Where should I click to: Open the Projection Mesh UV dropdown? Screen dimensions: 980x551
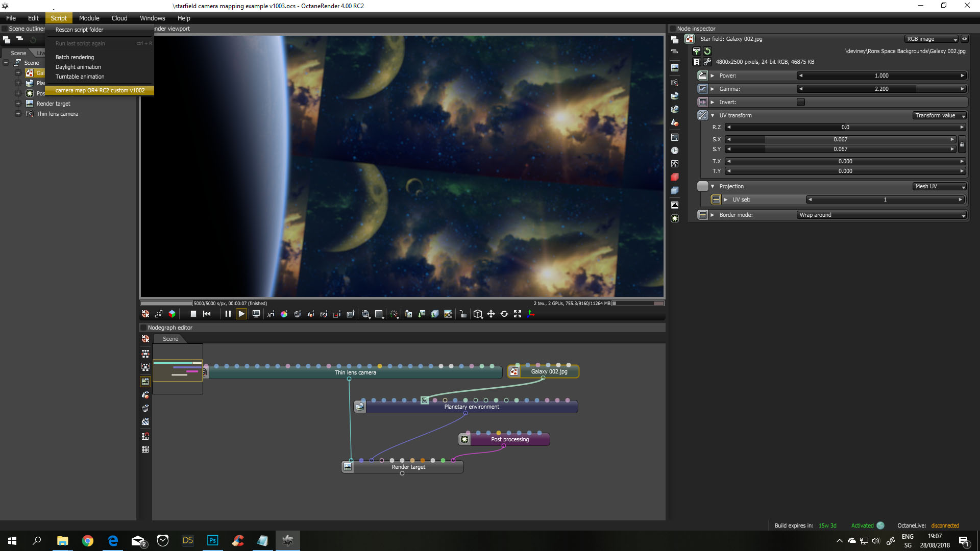(940, 187)
